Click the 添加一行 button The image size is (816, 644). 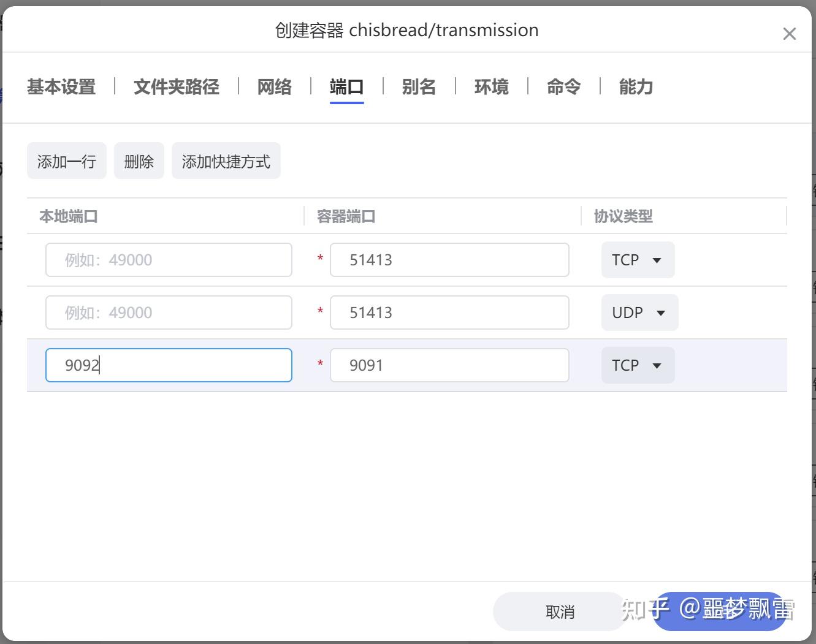coord(66,161)
